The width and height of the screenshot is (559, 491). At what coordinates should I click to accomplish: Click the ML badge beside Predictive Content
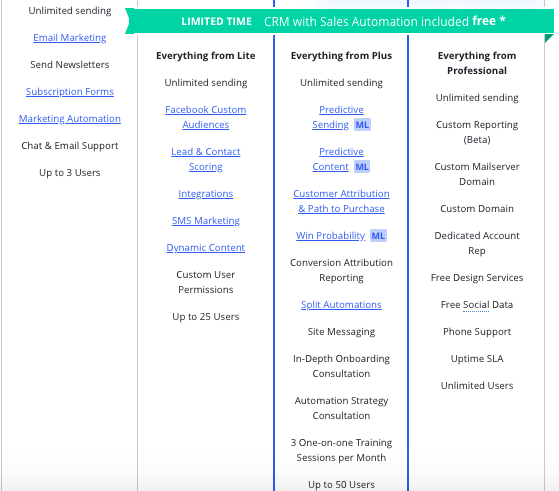pos(362,167)
